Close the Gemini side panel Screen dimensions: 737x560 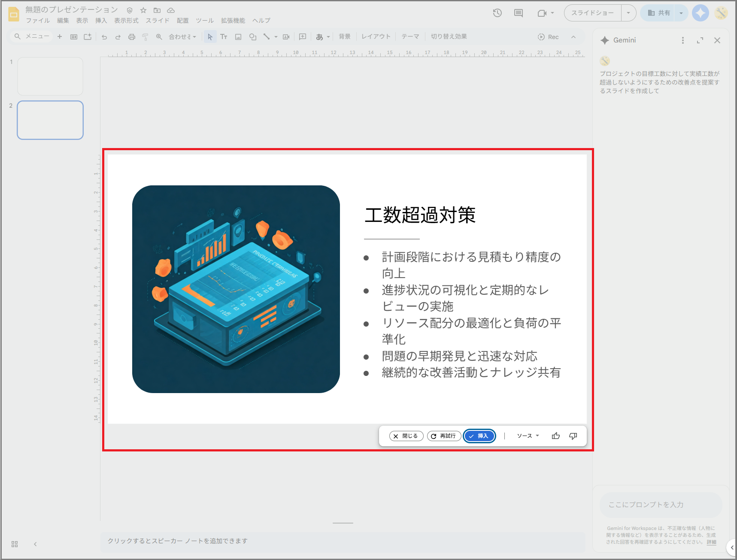click(x=717, y=40)
